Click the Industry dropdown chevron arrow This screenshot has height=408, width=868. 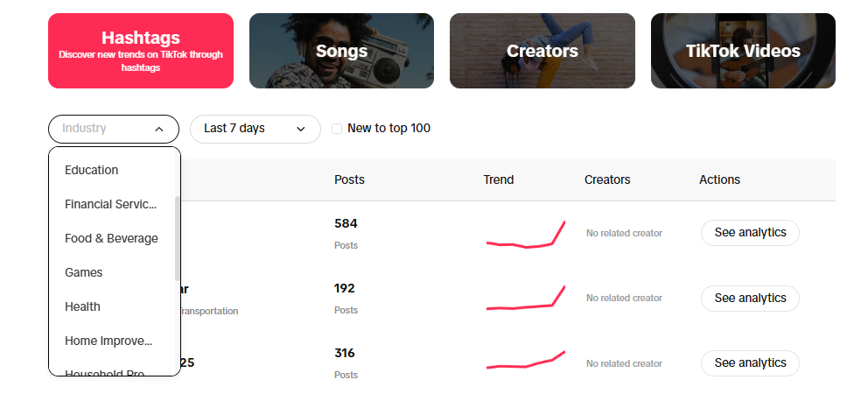[x=158, y=129]
